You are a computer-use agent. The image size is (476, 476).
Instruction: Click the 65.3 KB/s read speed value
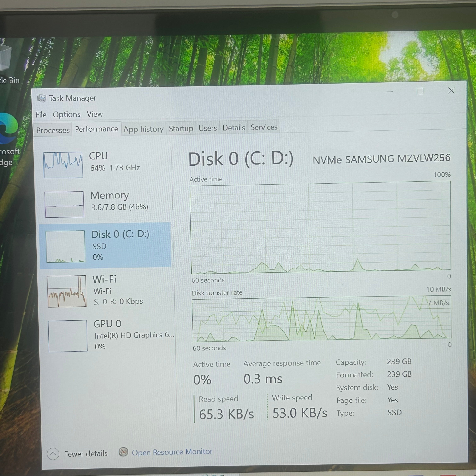tap(226, 414)
